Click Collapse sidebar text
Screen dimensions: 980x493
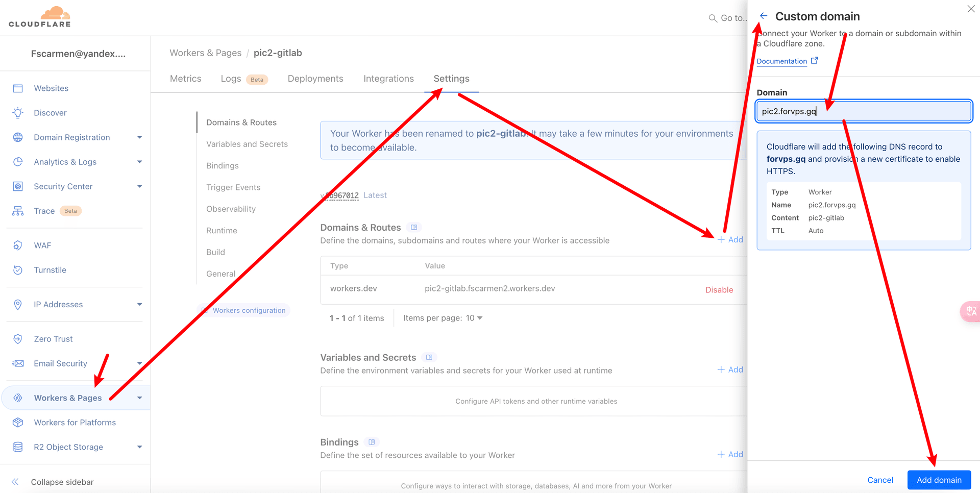point(62,482)
